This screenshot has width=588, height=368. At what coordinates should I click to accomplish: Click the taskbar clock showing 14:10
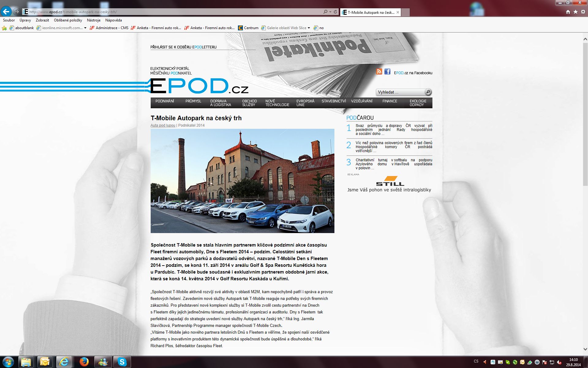tap(573, 362)
